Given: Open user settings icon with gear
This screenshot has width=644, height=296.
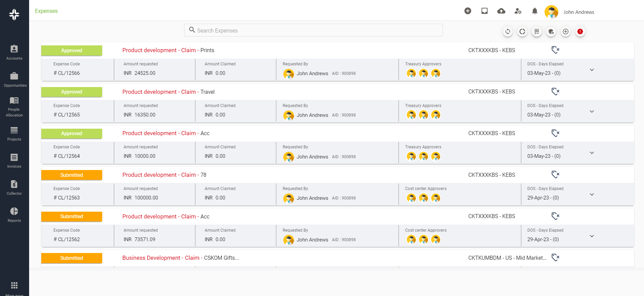Looking at the screenshot, I should click(x=518, y=11).
